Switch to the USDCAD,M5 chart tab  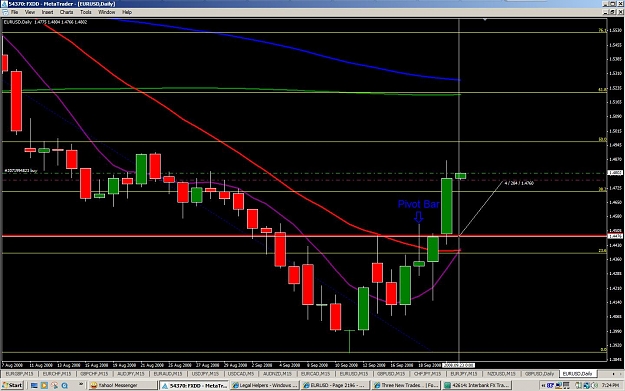click(x=241, y=374)
